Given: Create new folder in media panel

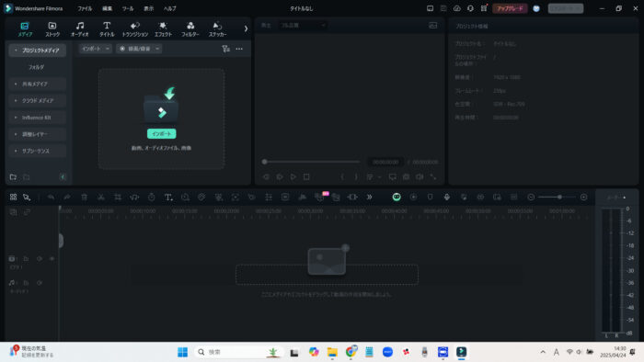Looking at the screenshot, I should [x=13, y=177].
